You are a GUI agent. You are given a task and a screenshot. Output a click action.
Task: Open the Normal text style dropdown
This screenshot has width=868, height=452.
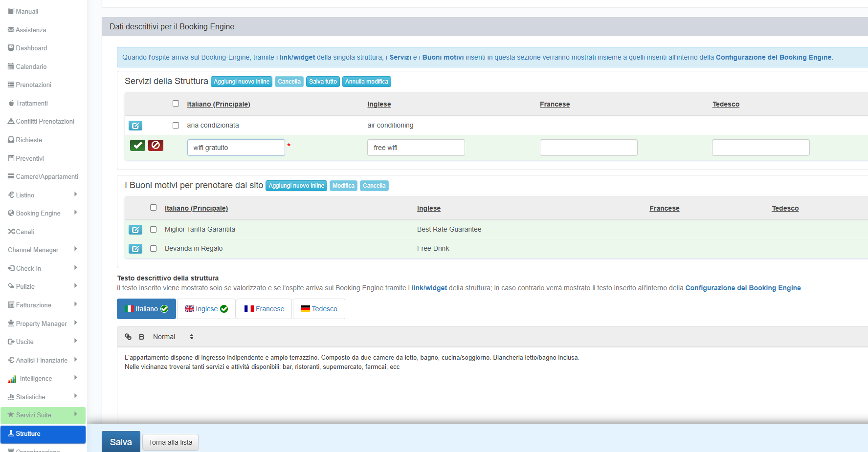[173, 337]
